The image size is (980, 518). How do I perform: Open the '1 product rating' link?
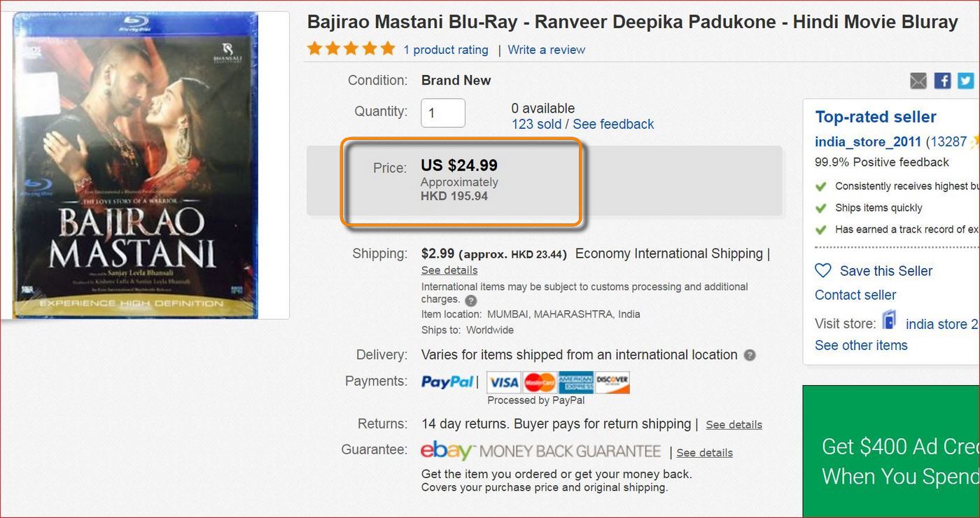pos(446,50)
